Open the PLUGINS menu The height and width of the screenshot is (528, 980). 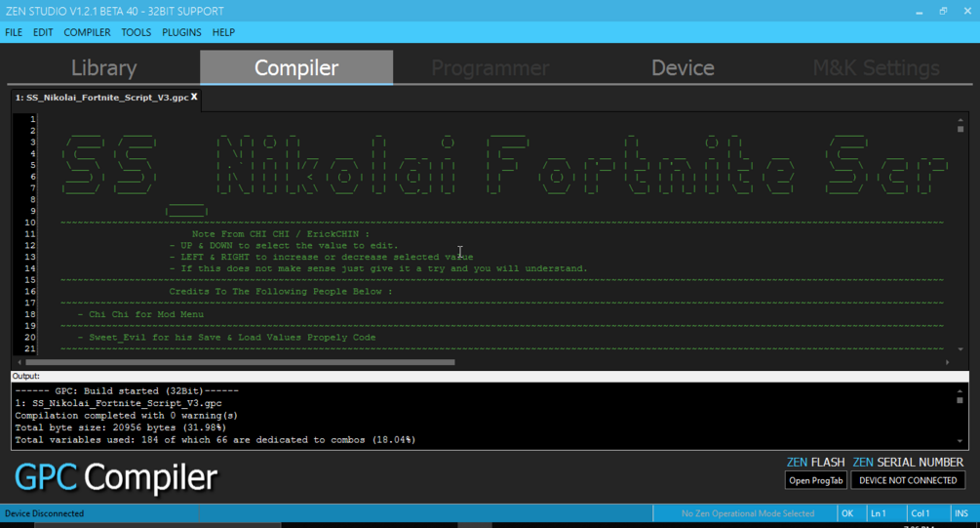[x=181, y=32]
